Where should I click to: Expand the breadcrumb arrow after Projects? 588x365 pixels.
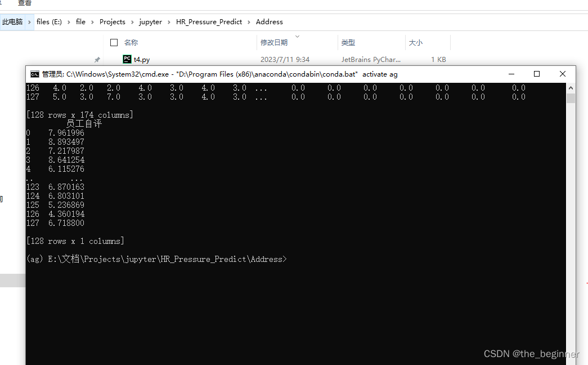pos(131,21)
